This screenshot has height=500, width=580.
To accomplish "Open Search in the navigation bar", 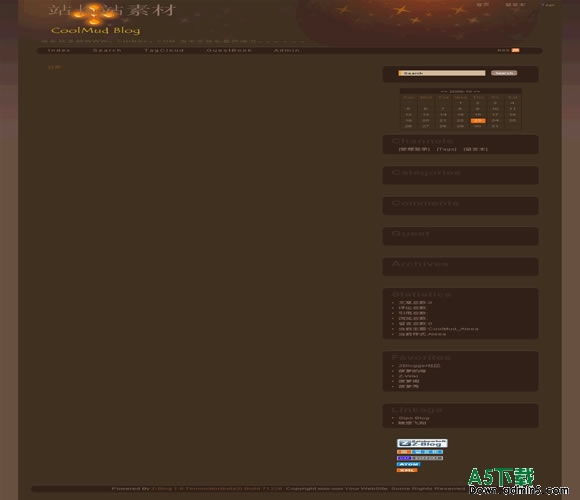I will [x=107, y=50].
